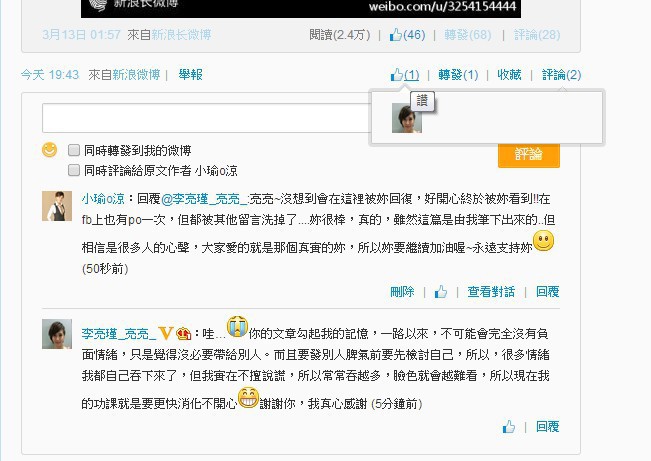This screenshot has height=461, width=651.
Task: Check 同時評論給原文作者 小瑜o涼 checkbox
Action: tap(74, 170)
